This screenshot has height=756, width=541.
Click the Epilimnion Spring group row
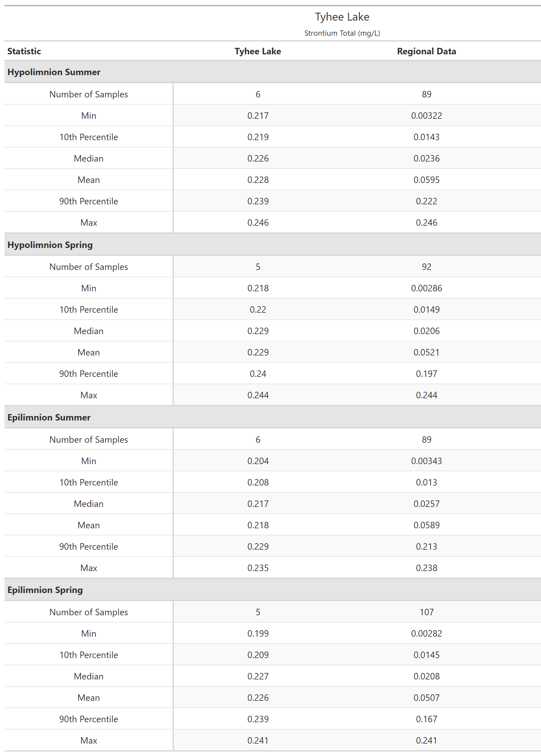click(45, 590)
